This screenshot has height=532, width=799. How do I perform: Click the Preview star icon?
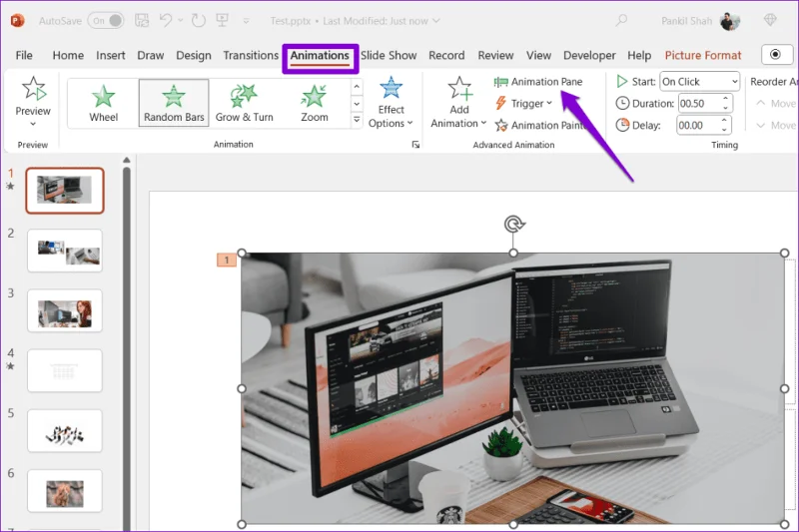(x=33, y=89)
